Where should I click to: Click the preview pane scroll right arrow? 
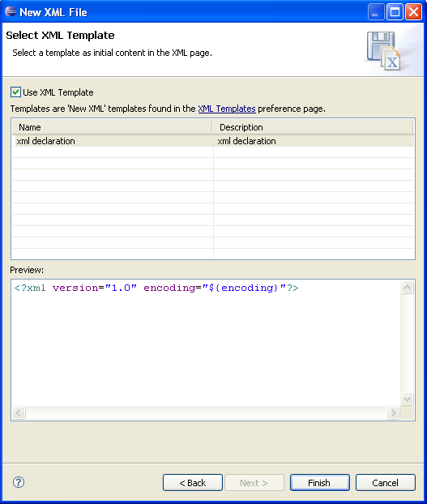pos(393,412)
